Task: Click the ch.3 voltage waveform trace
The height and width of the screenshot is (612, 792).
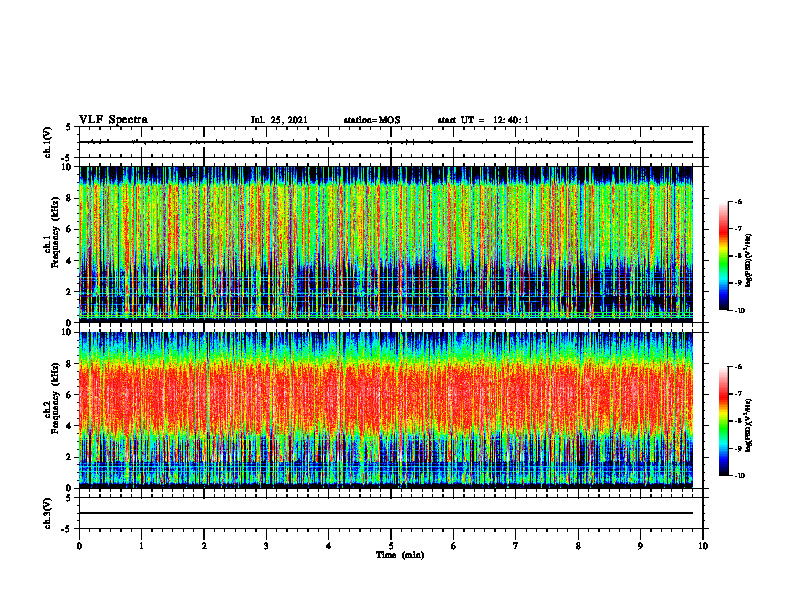Action: 386,513
